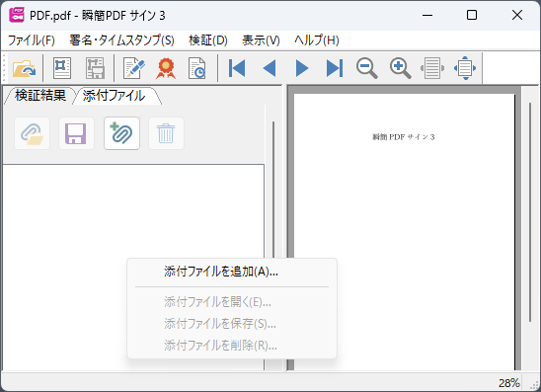Viewport: 541px width, 392px height.
Task: Click the PDF page preview area
Action: [404, 231]
